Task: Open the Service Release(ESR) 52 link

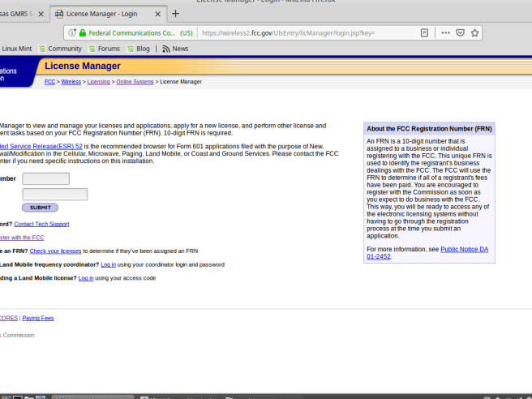Action: (x=41, y=146)
